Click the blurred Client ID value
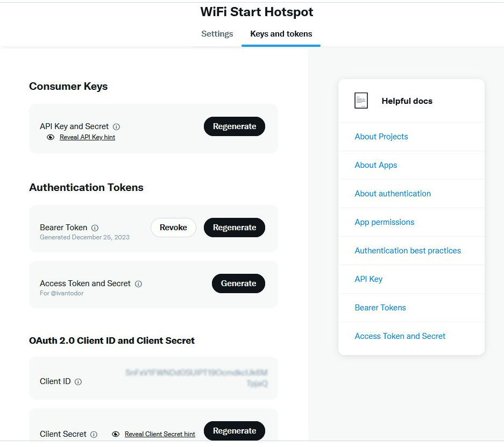The width and height of the screenshot is (504, 447). click(x=196, y=378)
